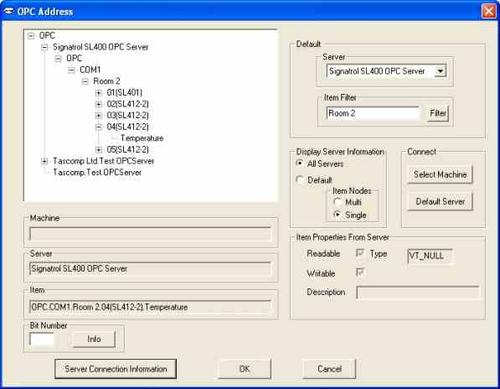500x389 pixels.
Task: Click the Type field showing VT_NULL
Action: point(430,256)
